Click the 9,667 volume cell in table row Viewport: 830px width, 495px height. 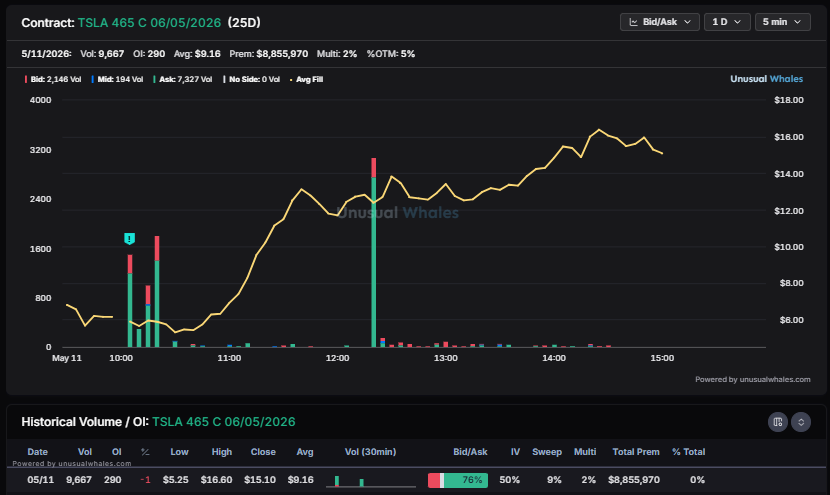coord(79,480)
